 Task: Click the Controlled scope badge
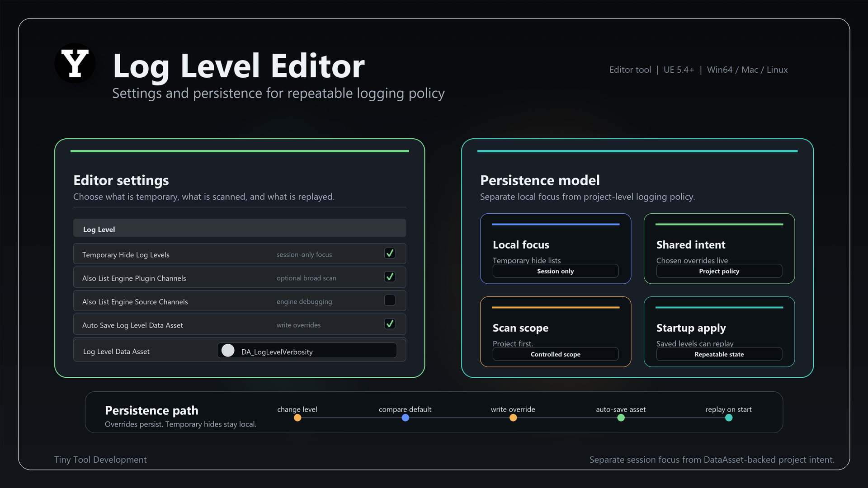[555, 354]
